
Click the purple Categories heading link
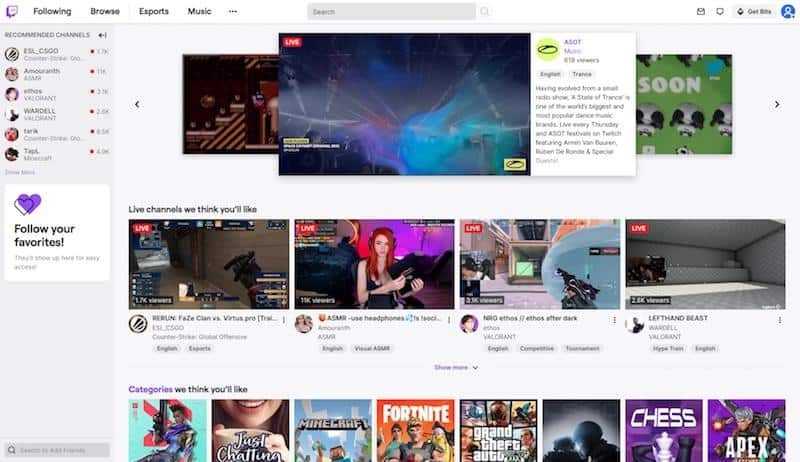click(x=151, y=389)
